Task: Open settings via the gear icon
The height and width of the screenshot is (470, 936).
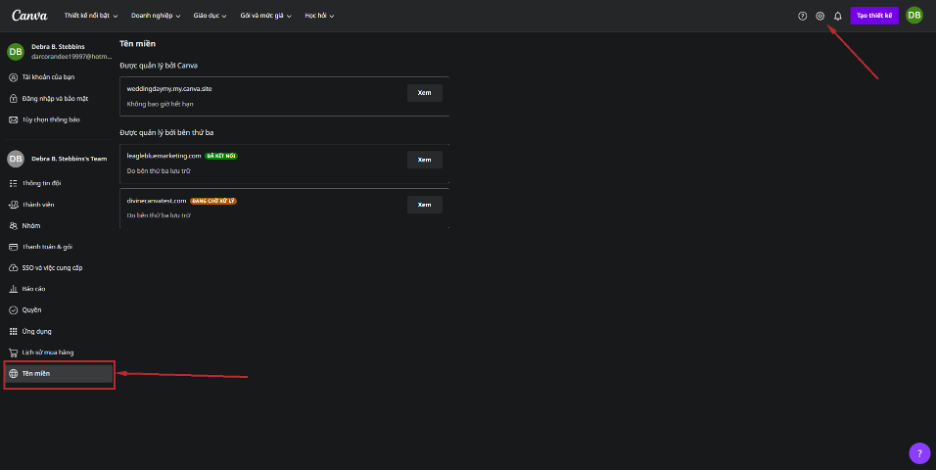Action: click(x=820, y=16)
